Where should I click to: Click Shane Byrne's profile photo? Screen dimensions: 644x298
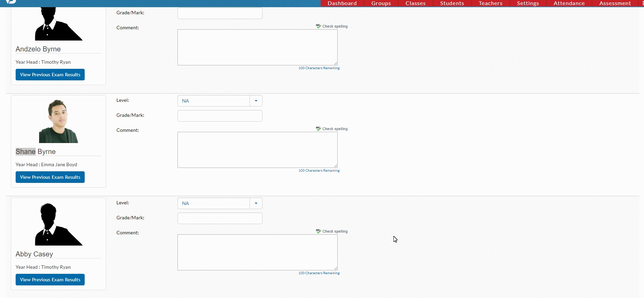coord(58,121)
